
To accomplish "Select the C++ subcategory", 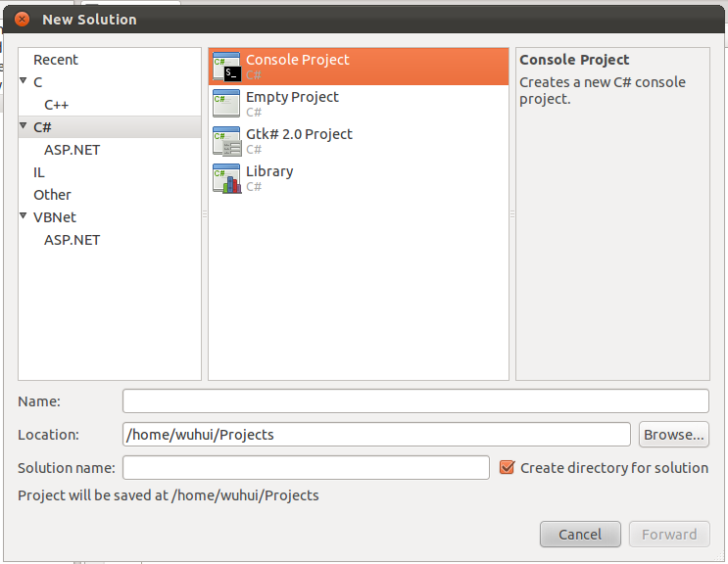I will click(x=56, y=105).
